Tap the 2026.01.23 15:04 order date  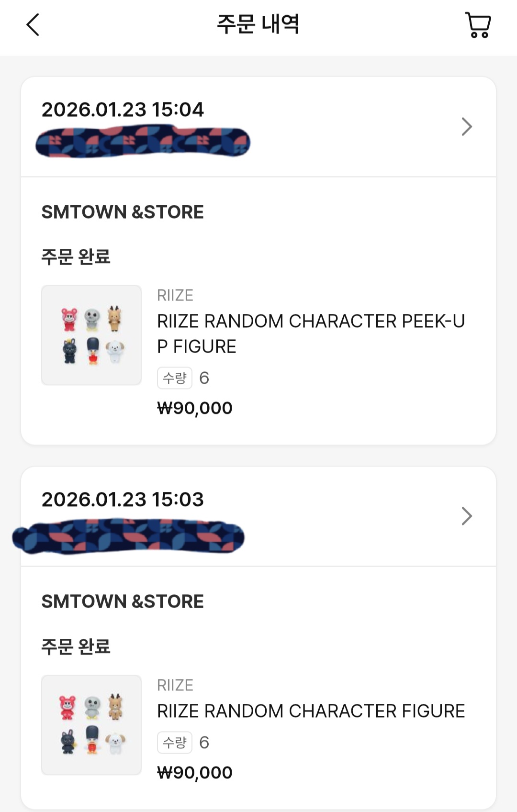click(x=123, y=110)
